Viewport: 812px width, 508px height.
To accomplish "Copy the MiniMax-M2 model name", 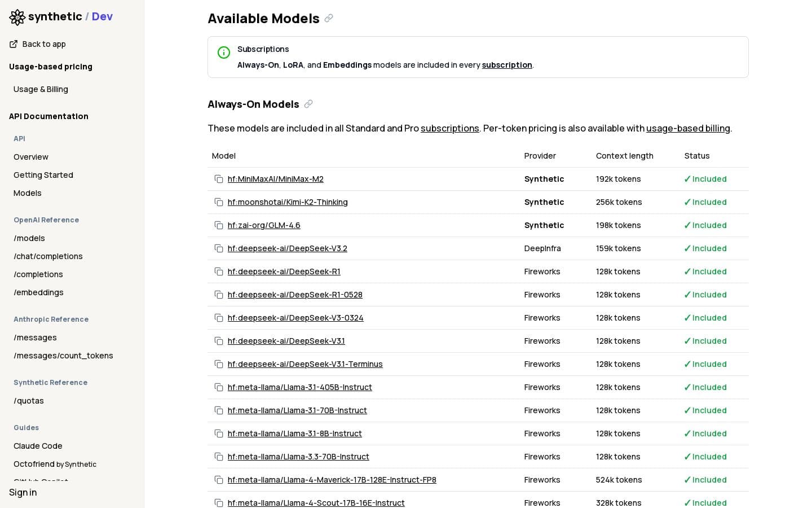I will pos(219,179).
